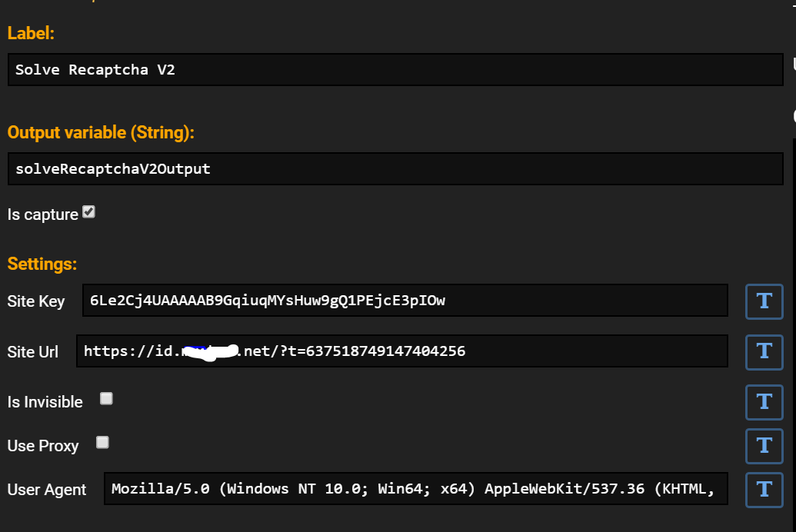Select the Site Key input field

[405, 301]
